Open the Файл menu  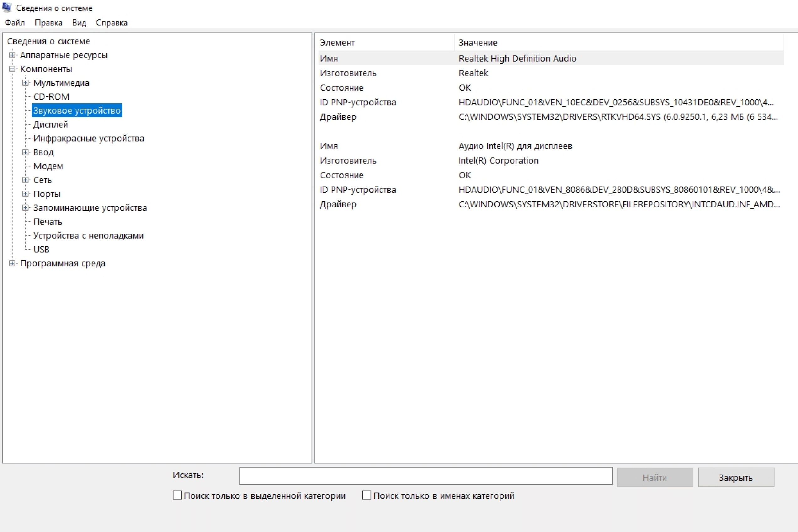[15, 23]
